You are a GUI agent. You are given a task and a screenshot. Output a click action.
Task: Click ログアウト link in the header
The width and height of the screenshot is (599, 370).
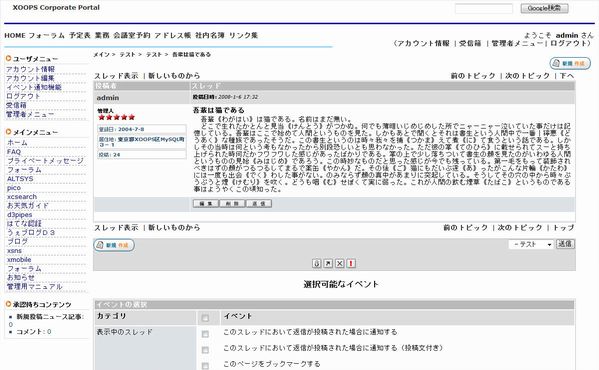point(568,44)
